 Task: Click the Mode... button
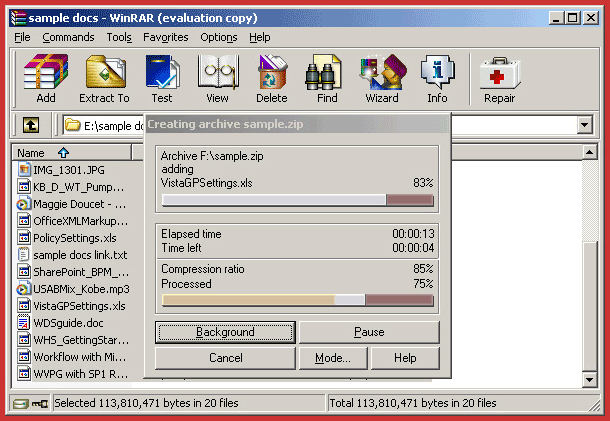(333, 358)
